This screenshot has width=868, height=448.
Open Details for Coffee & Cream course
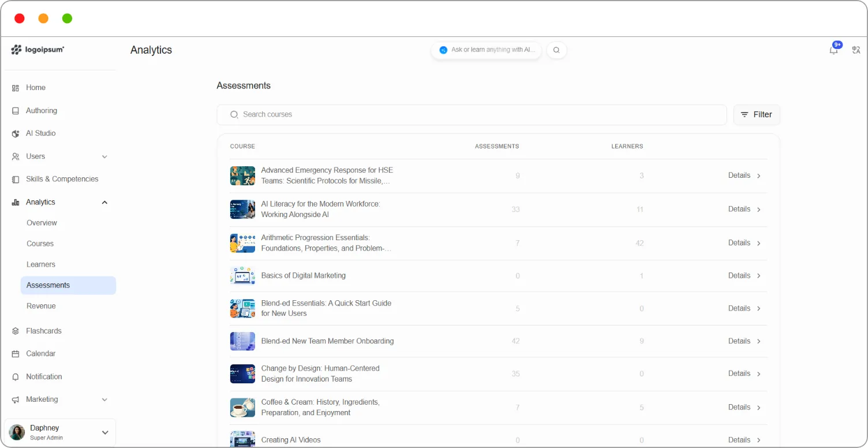pos(744,408)
